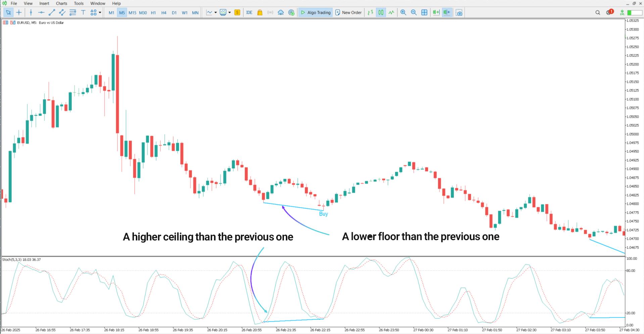Zoom in on the chart

pos(403,12)
